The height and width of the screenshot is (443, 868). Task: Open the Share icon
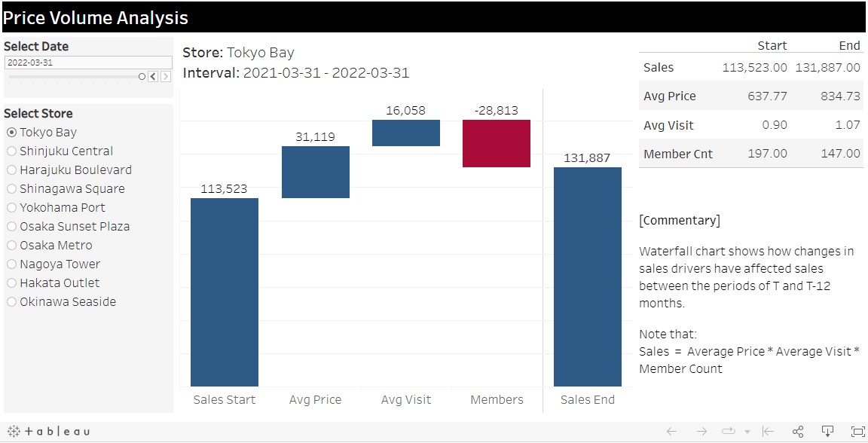point(798,432)
